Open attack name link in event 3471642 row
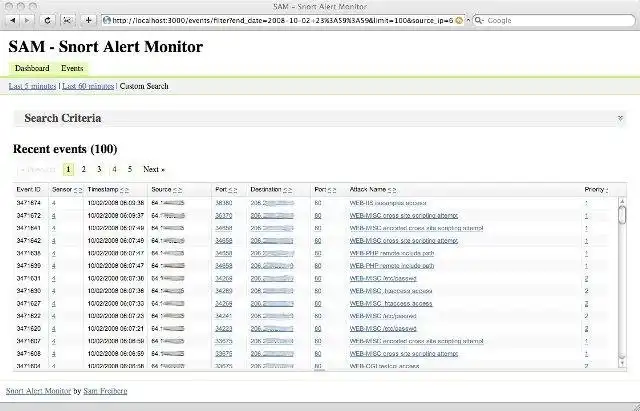The height and width of the screenshot is (411, 640). click(x=404, y=241)
